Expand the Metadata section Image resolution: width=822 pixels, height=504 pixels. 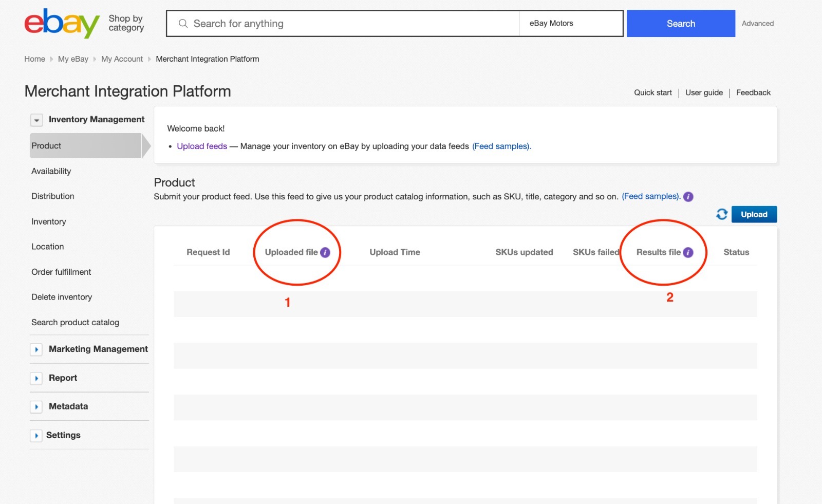pyautogui.click(x=36, y=407)
